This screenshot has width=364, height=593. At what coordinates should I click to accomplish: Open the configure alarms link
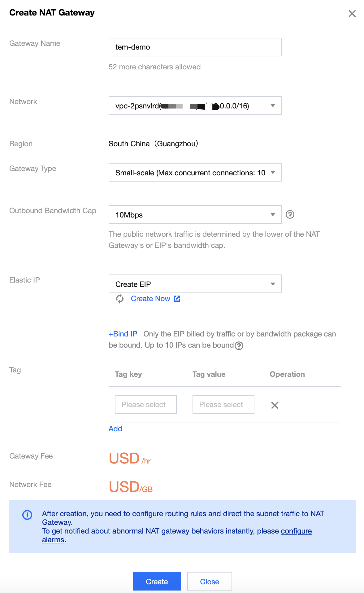tap(296, 531)
